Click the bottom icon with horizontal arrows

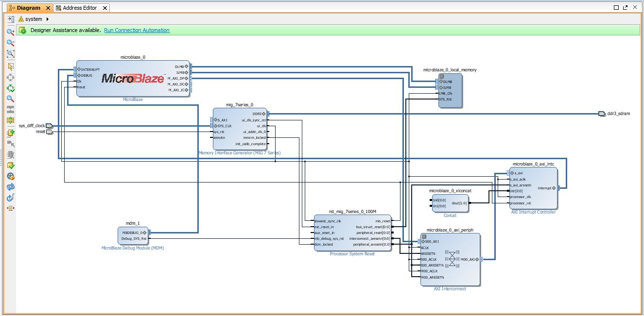pyautogui.click(x=10, y=208)
